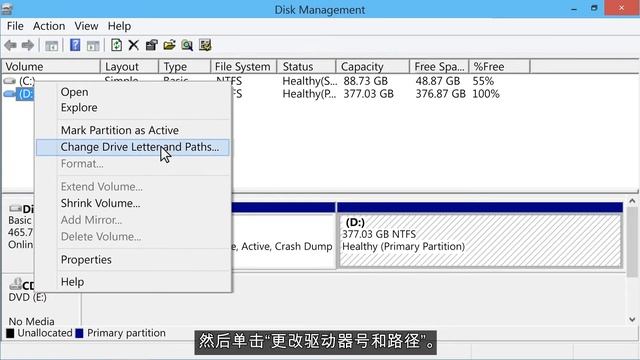Click the Forward arrow toolbar icon
The width and height of the screenshot is (640, 360).
pyautogui.click(x=27, y=45)
